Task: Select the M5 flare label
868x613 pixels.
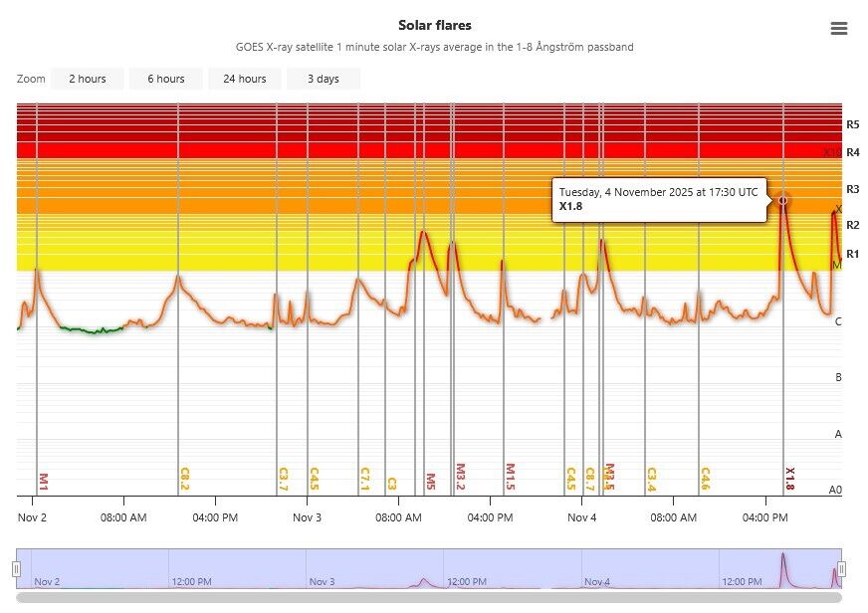Action: tap(430, 482)
